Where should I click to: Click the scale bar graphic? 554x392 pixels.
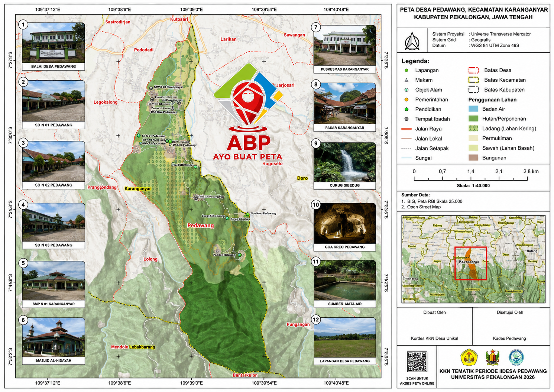point(471,178)
